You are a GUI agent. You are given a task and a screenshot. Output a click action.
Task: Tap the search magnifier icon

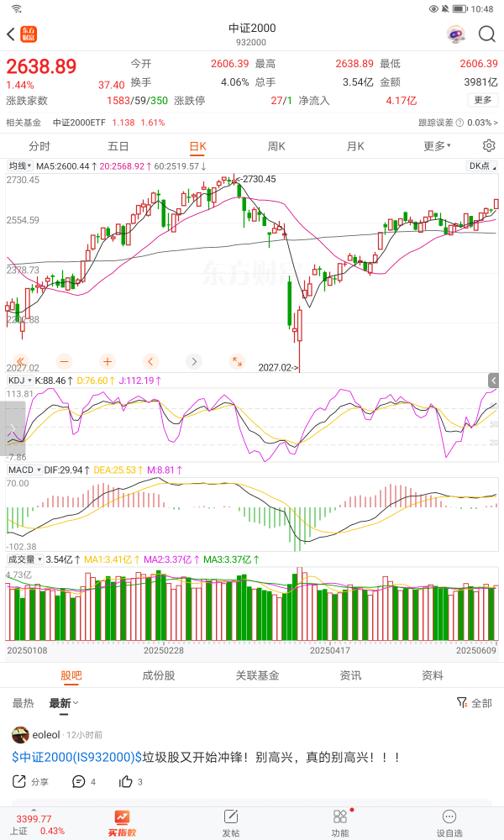pos(487,34)
